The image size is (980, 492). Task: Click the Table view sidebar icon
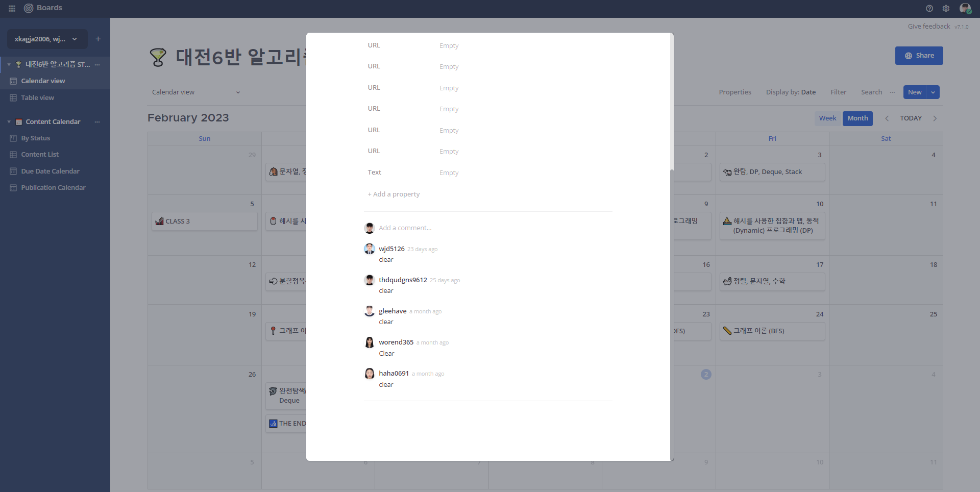[13, 97]
